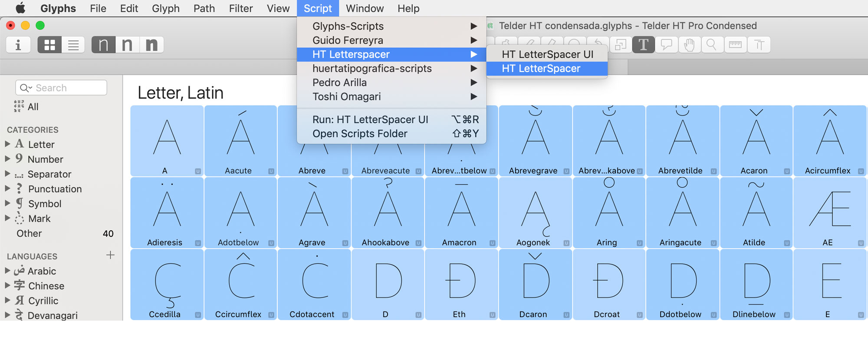Click the unicode badge on glyph Dcaron
The height and width of the screenshot is (338, 868).
[566, 315]
